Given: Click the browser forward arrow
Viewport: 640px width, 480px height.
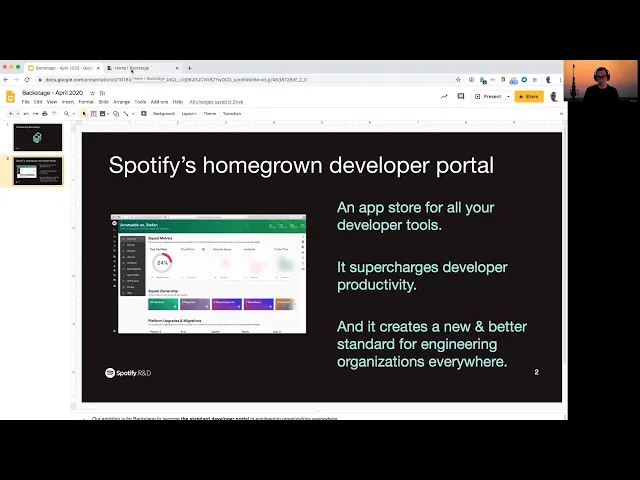Looking at the screenshot, I should click(16, 80).
